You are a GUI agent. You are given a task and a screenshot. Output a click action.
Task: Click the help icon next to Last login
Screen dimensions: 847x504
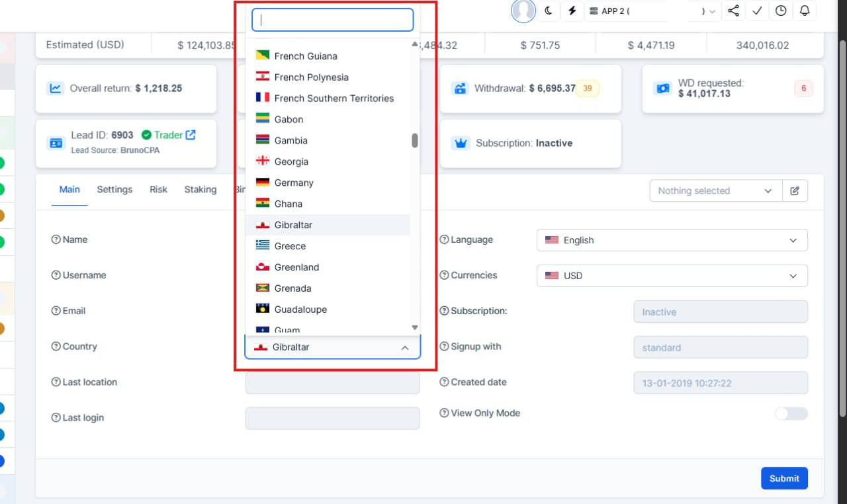coord(56,418)
